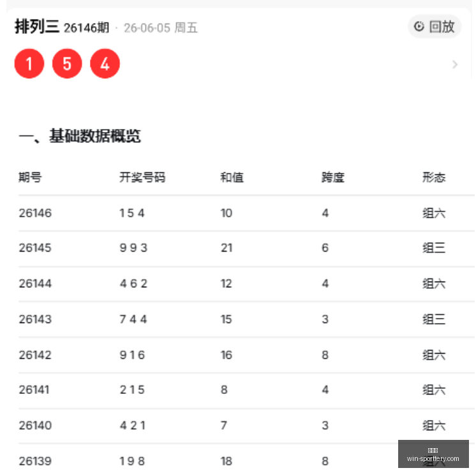476x475 pixels.
Task: Click sum value 21 for issue 26145
Action: tap(227, 248)
